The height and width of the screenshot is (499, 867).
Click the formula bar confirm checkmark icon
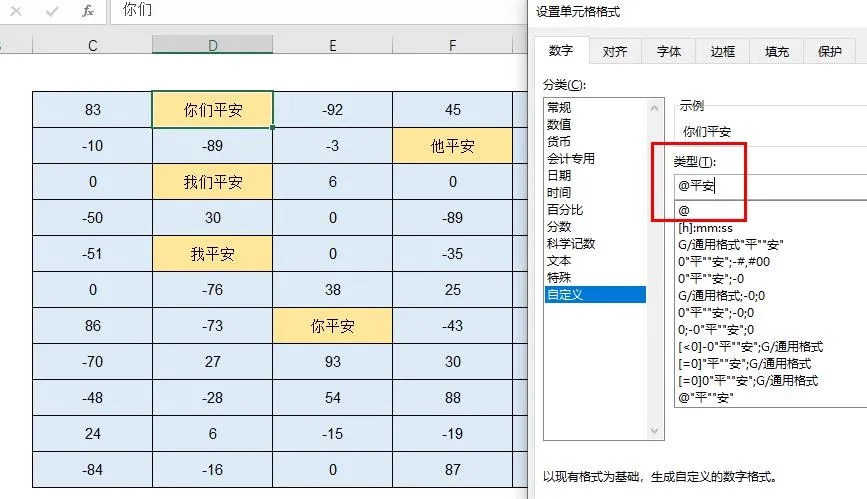point(52,11)
